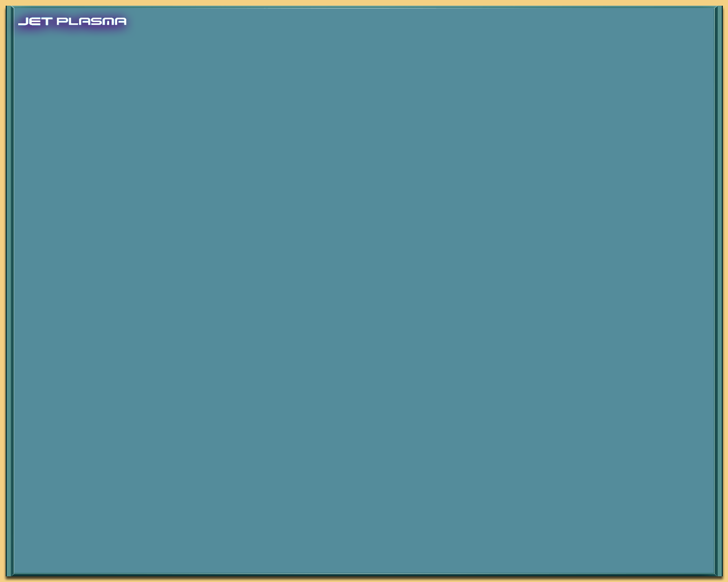Image resolution: width=728 pixels, height=582 pixels.
Task: Click the JET PLASMA title text
Action: pyautogui.click(x=72, y=22)
